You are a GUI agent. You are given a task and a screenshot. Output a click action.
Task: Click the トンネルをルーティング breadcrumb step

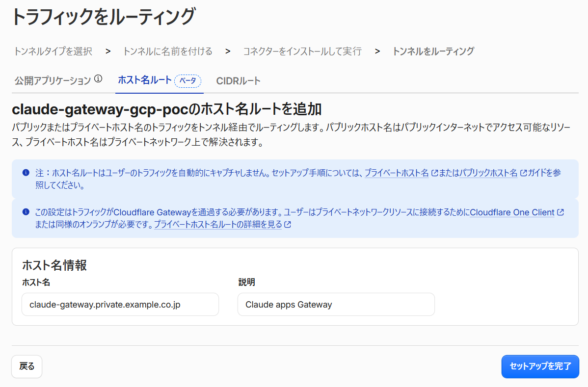pyautogui.click(x=433, y=52)
